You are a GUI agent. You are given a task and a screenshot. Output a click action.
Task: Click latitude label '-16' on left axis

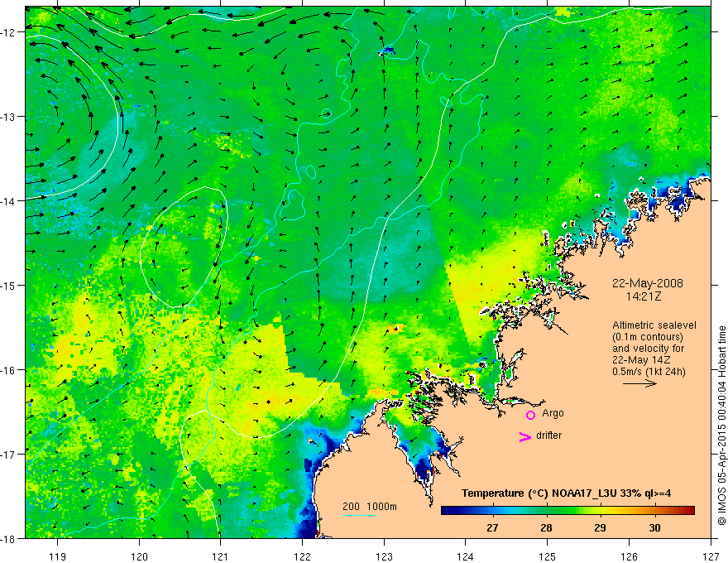pos(8,370)
